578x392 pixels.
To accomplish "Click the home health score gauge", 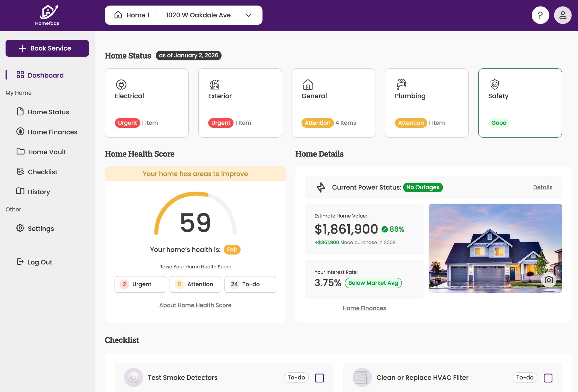I will (195, 215).
